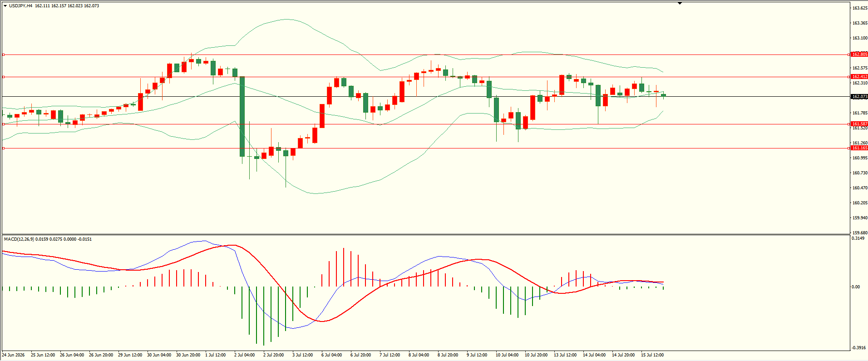Click the left anchor of the 161.587 line
Image resolution: width=868 pixels, height=361 pixels.
point(4,124)
